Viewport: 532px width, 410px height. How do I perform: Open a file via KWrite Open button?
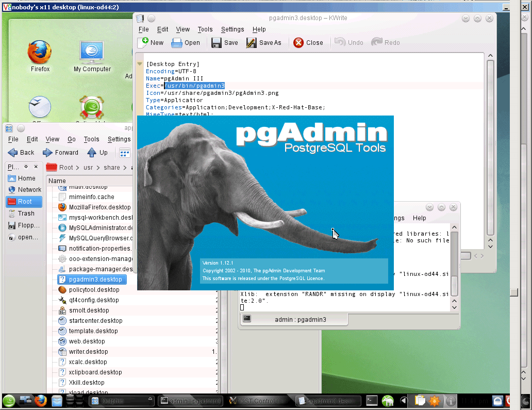click(186, 42)
